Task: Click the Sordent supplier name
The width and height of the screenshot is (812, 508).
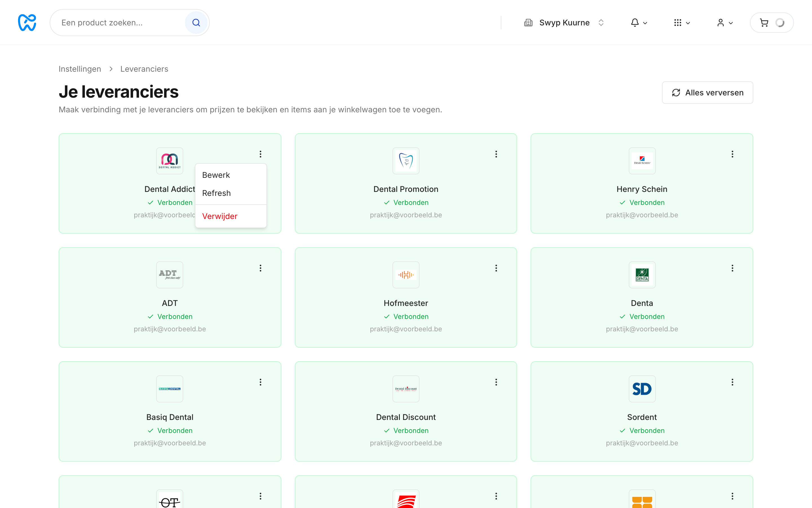Action: point(642,417)
